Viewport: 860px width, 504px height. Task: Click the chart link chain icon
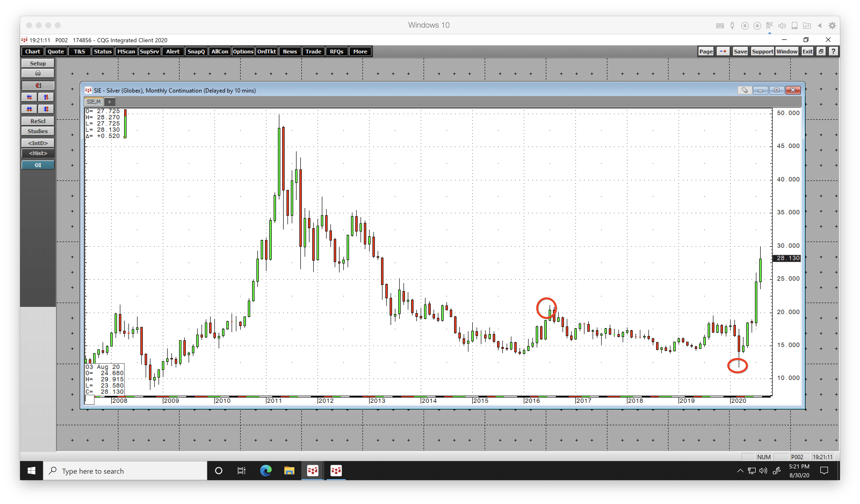744,90
